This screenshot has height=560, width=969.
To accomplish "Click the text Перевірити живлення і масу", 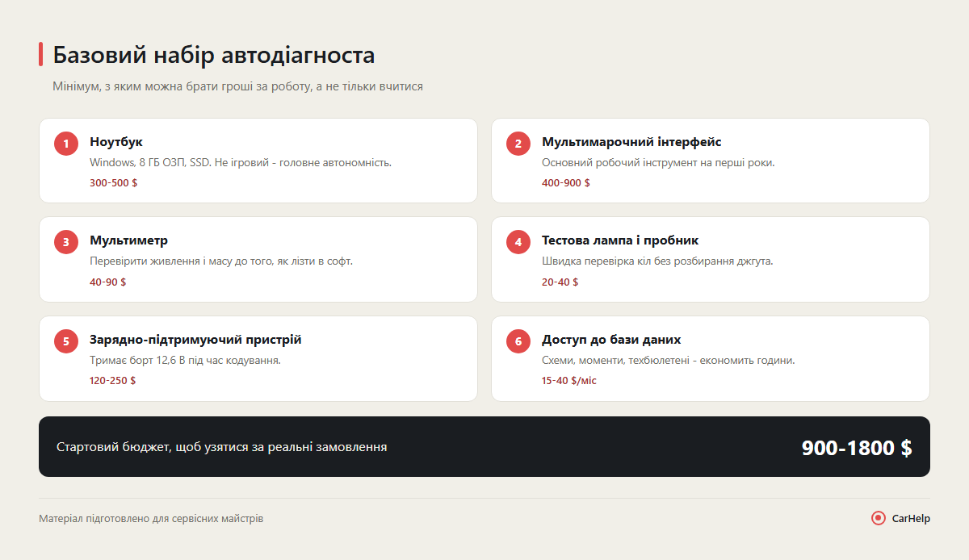I will (x=221, y=261).
